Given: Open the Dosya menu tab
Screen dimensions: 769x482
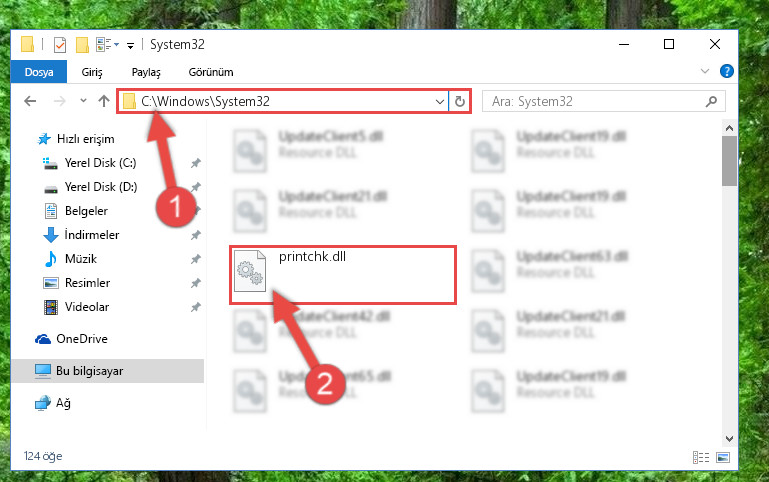Looking at the screenshot, I should click(39, 72).
